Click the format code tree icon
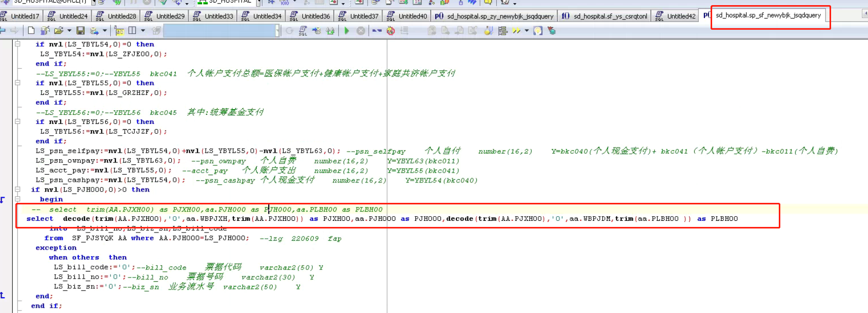The height and width of the screenshot is (313, 868). [503, 31]
